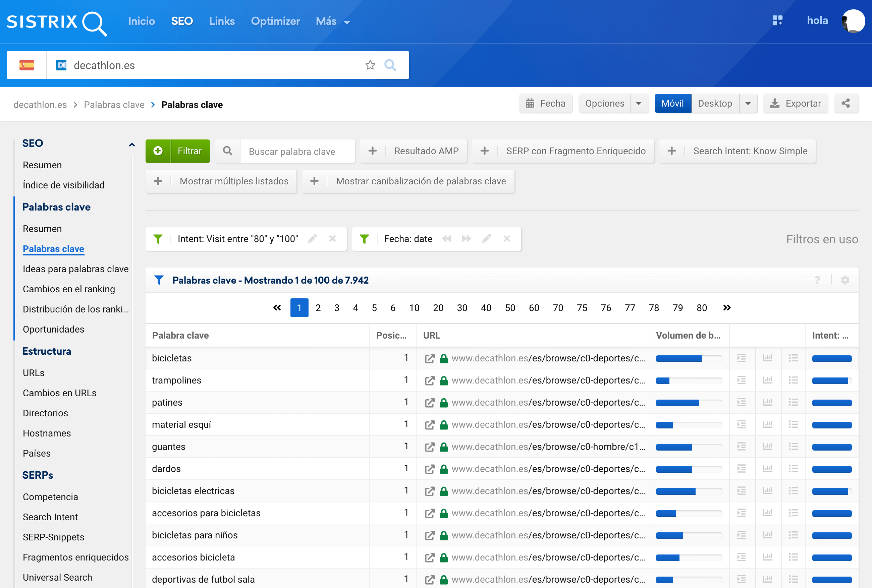
Task: Click search volume bar for bicicletas
Action: click(x=689, y=358)
